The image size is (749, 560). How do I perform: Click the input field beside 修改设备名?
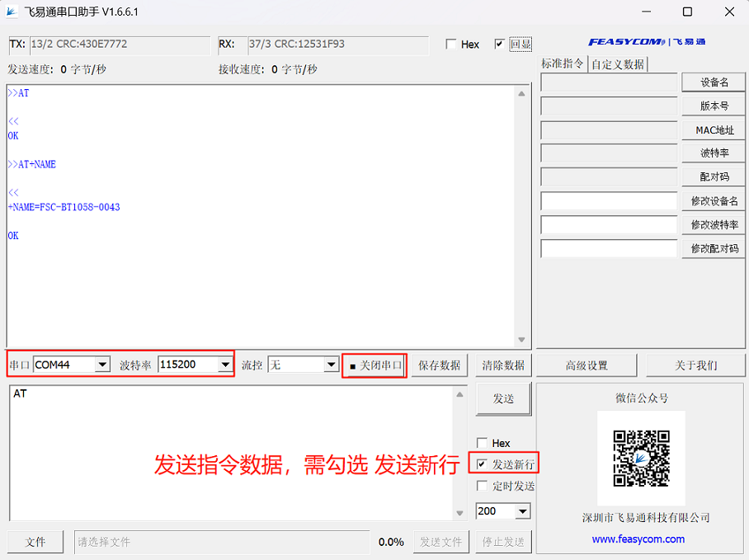(x=609, y=201)
